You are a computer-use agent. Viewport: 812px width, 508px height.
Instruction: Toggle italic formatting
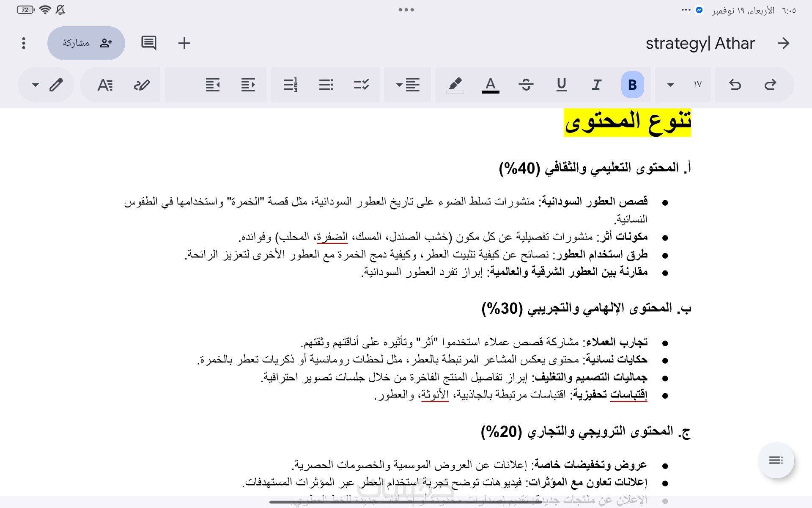point(596,85)
